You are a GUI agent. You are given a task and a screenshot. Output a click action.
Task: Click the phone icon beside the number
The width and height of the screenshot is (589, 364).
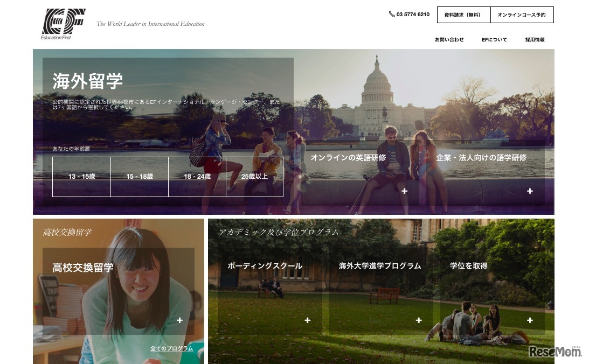pos(392,14)
